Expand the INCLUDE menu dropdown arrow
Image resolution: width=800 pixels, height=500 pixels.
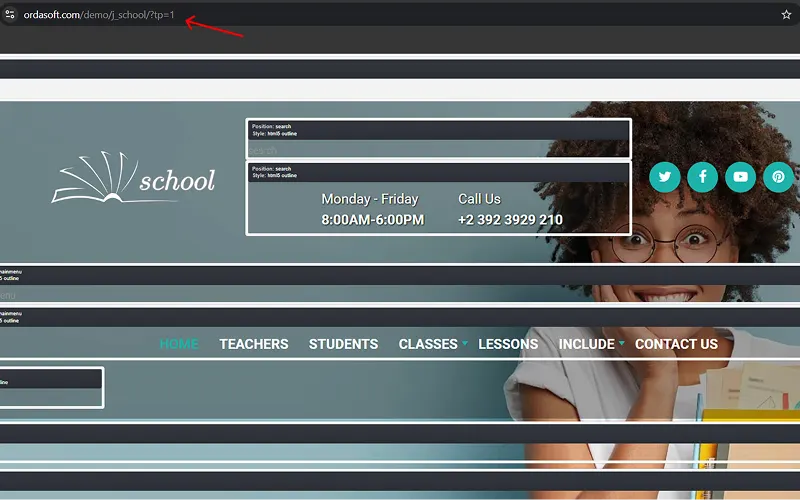coord(621,343)
